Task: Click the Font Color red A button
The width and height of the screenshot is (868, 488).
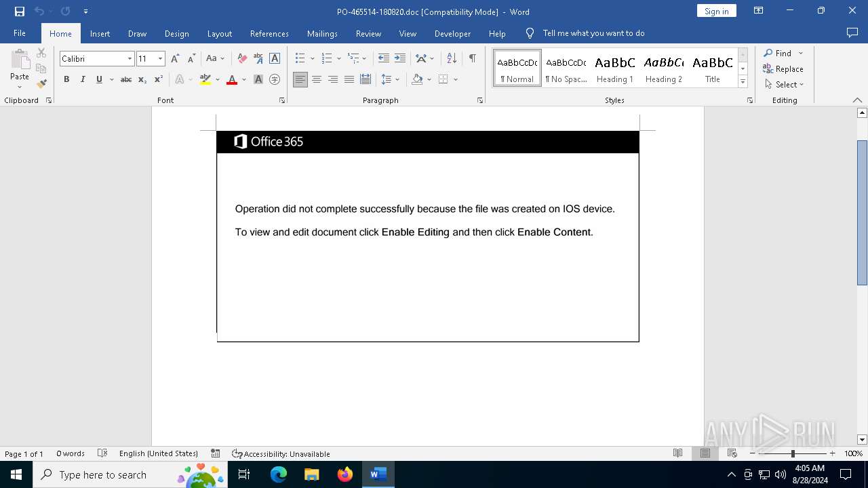Action: point(232,79)
